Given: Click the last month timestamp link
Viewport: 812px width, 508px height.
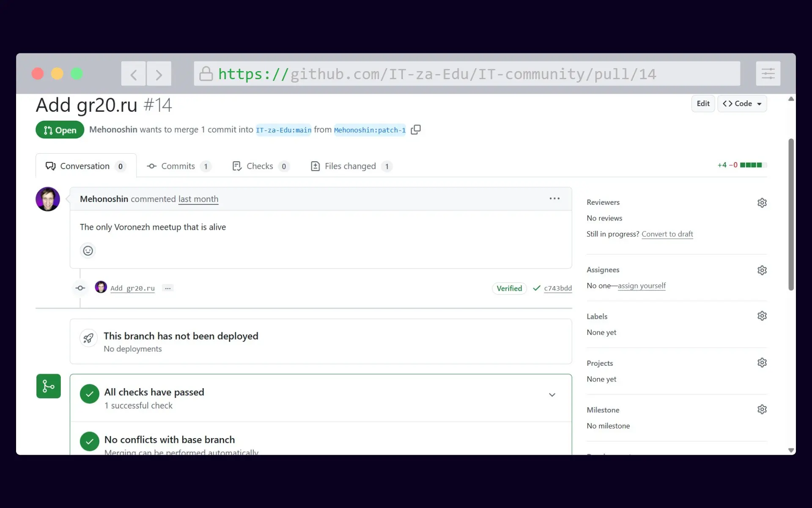Looking at the screenshot, I should (198, 199).
